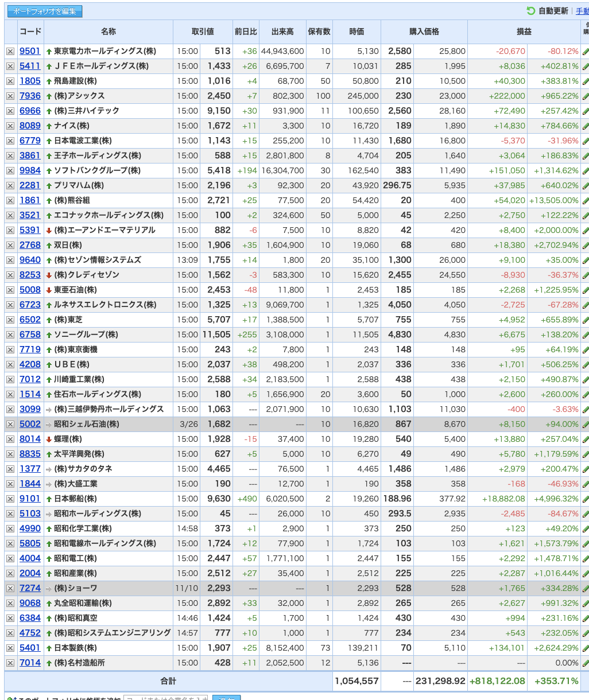Click the name (株)昭和システムエンジニアリング
This screenshot has height=700, width=589.
coord(113,633)
